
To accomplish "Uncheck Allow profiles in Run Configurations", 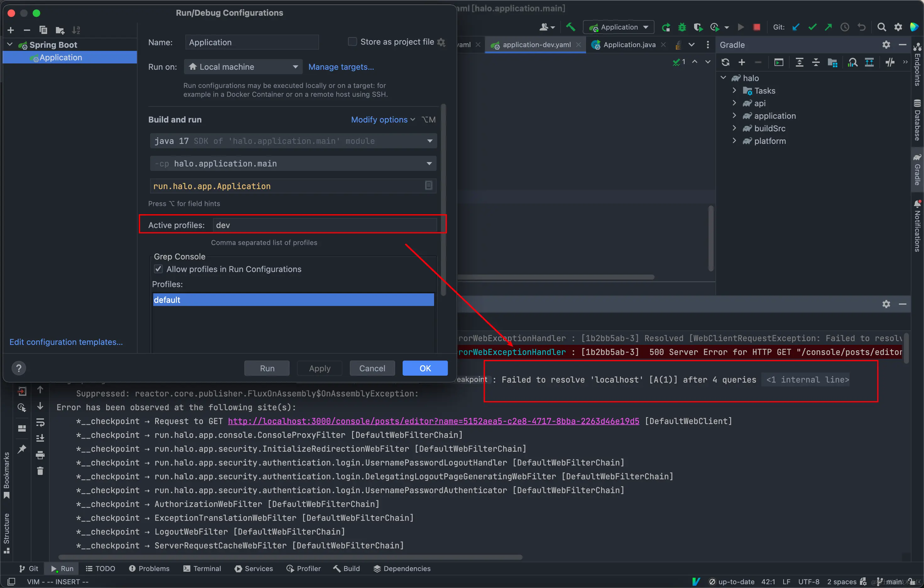I will (x=158, y=269).
